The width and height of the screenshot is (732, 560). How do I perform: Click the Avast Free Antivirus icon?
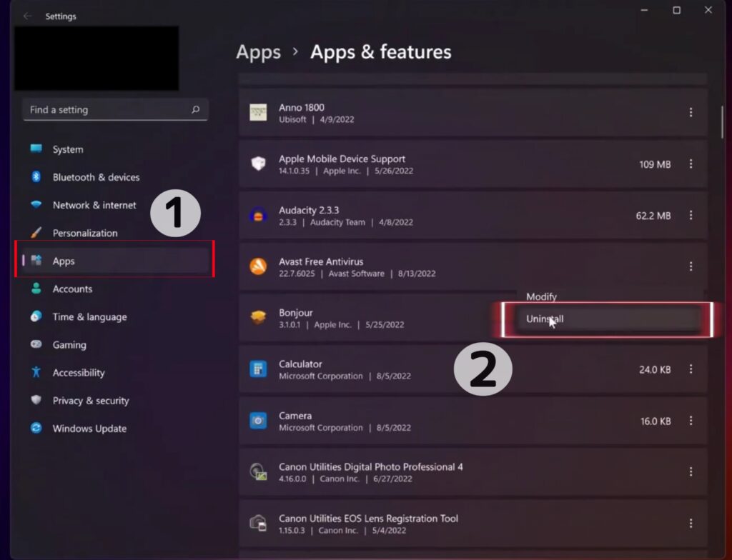pos(258,266)
